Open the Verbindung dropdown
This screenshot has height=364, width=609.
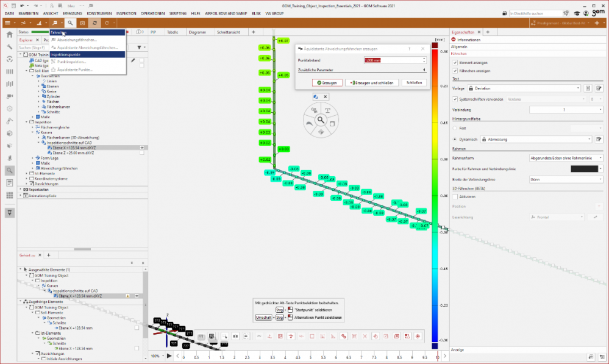point(566,110)
